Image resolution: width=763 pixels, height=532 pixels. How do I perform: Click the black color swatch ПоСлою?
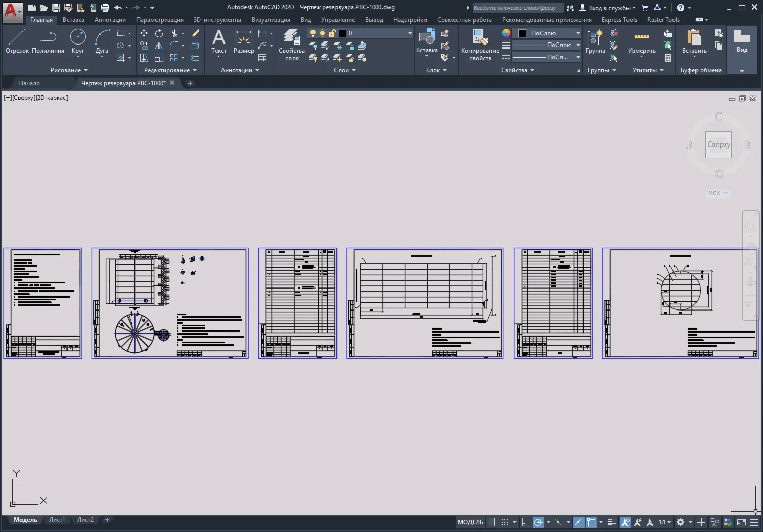click(x=522, y=33)
